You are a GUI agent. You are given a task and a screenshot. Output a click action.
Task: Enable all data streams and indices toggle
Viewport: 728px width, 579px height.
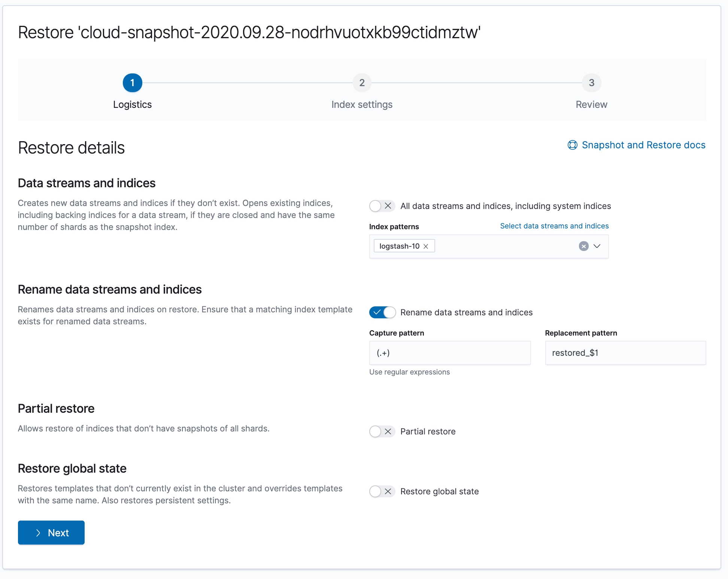pos(382,206)
